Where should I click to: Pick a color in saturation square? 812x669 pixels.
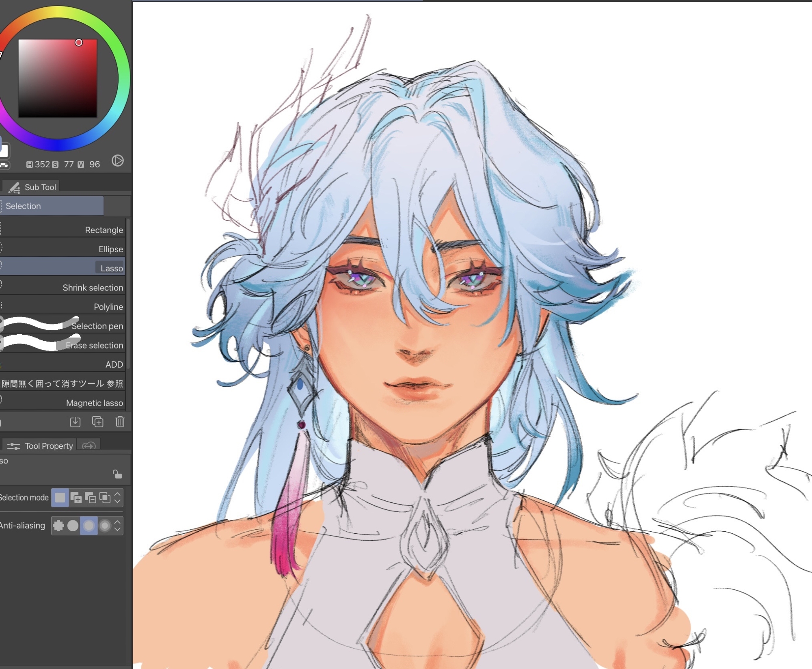point(57,78)
